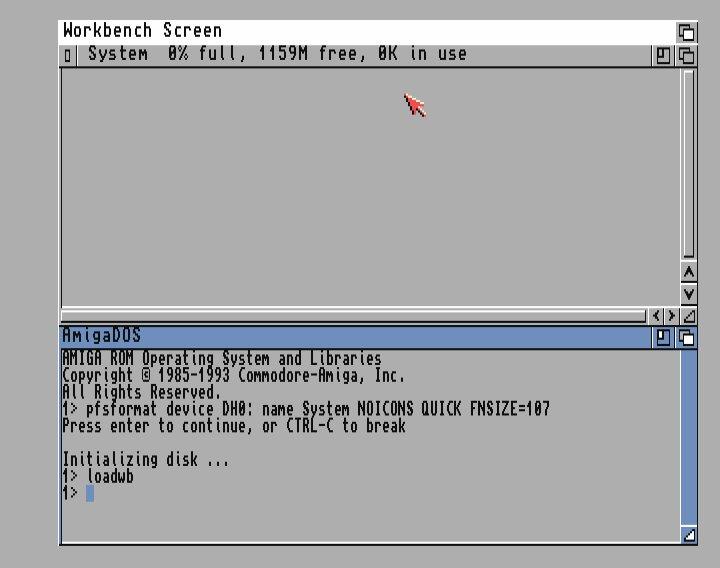Click the System window vertical scrollbar
This screenshot has width=720, height=568.
(688, 164)
